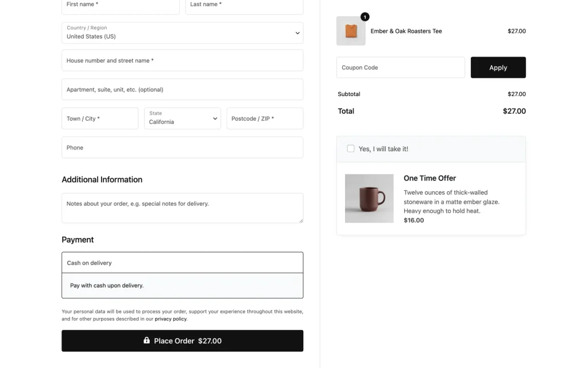The height and width of the screenshot is (368, 588).
Task: Click the Total amount $27.00 in bold
Action: 514,111
